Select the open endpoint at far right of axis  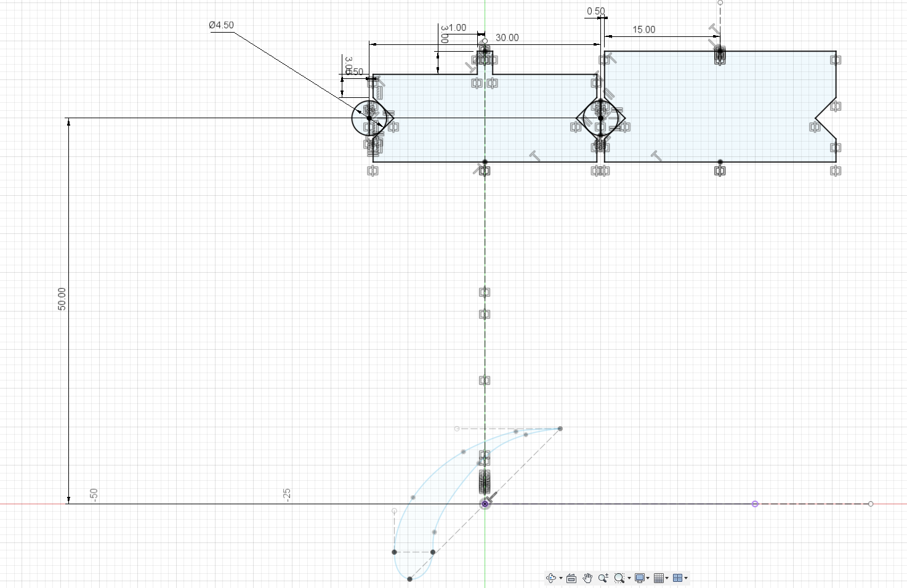coord(870,504)
